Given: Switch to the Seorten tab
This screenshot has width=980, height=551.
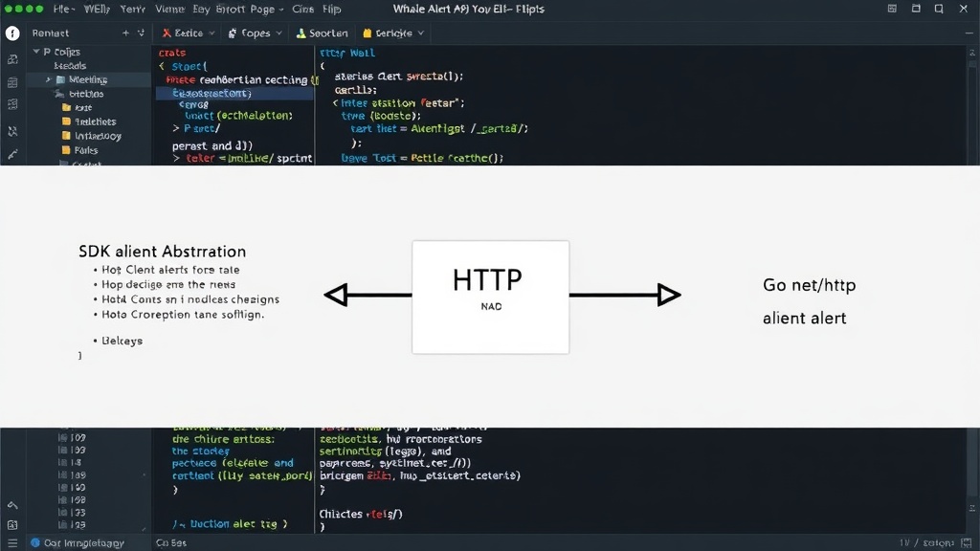Looking at the screenshot, I should click(x=322, y=33).
